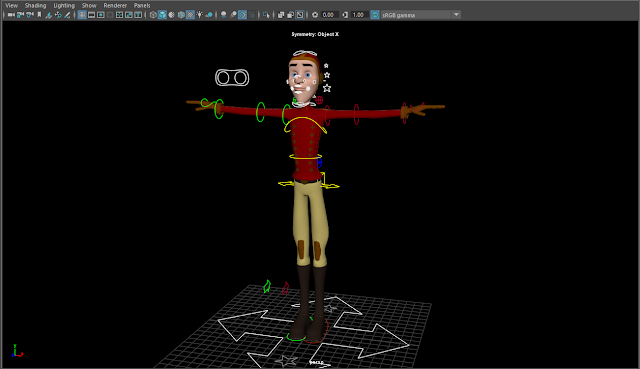The height and width of the screenshot is (369, 640).
Task: Expand the sRGB gamma dropdown arrow
Action: (x=456, y=15)
